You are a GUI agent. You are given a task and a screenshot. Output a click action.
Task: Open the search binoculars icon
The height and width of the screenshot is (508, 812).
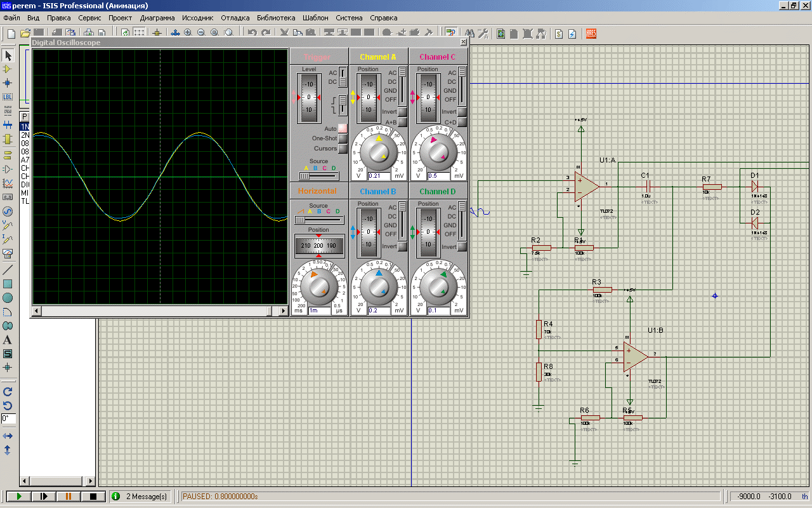469,33
